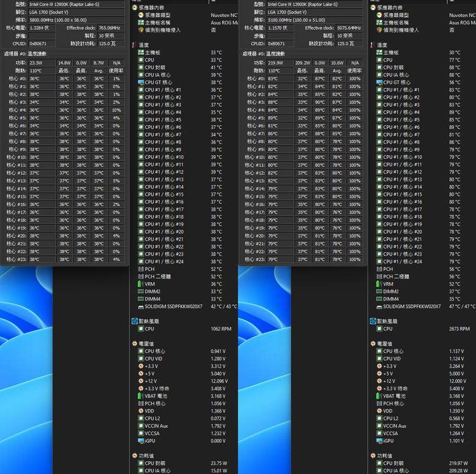
Task: Click the CPU IA 核心 power value 15.01 W
Action: click(x=219, y=471)
